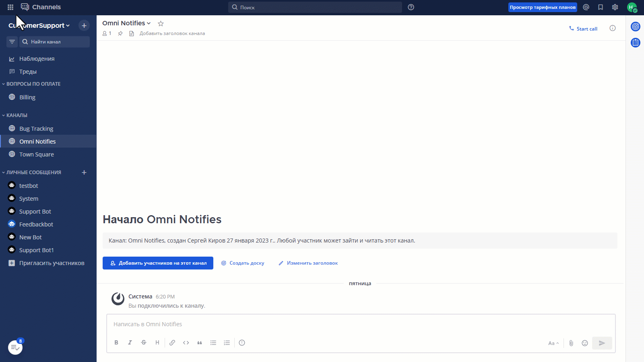Toggle formatting toolbar Aa control

(x=553, y=343)
